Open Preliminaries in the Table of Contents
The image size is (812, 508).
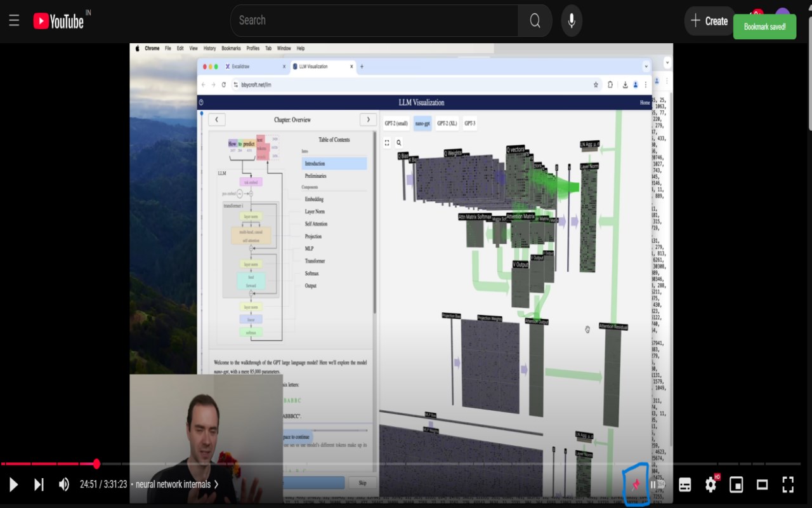pyautogui.click(x=315, y=176)
